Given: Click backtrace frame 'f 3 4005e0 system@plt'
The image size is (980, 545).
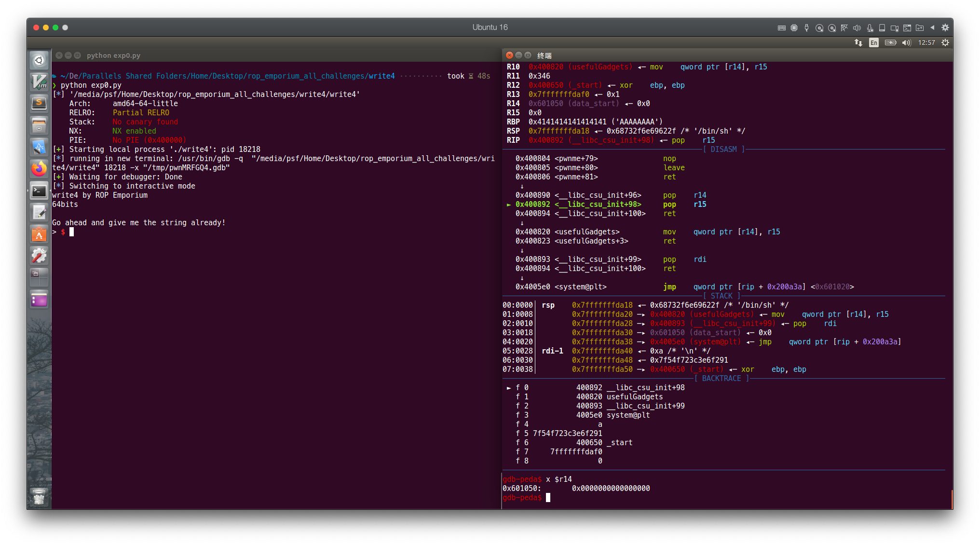Looking at the screenshot, I should [x=583, y=415].
